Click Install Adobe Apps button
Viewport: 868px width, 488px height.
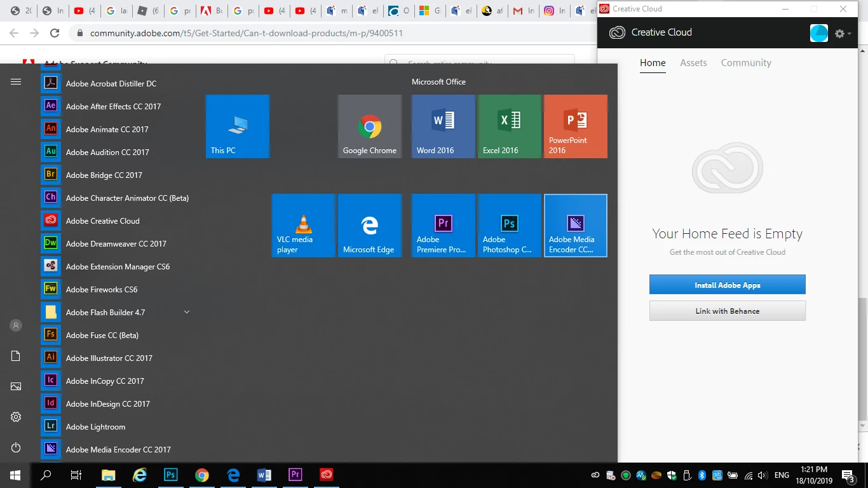pyautogui.click(x=728, y=285)
